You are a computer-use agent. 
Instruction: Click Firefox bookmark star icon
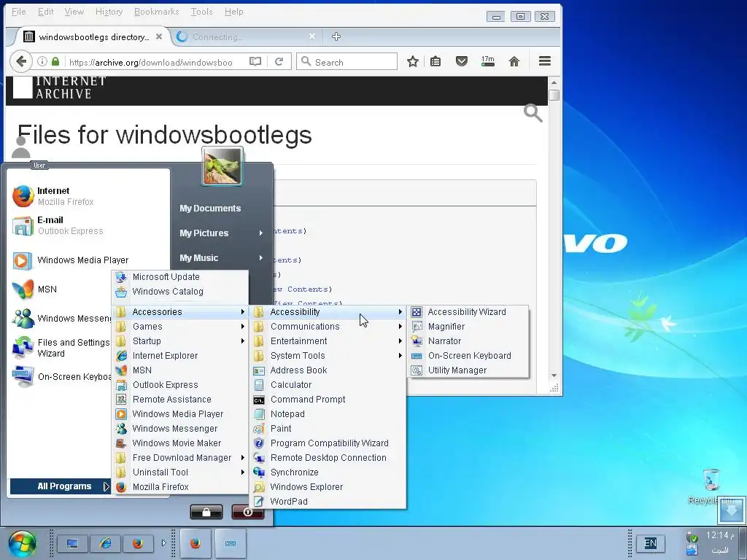pyautogui.click(x=413, y=61)
